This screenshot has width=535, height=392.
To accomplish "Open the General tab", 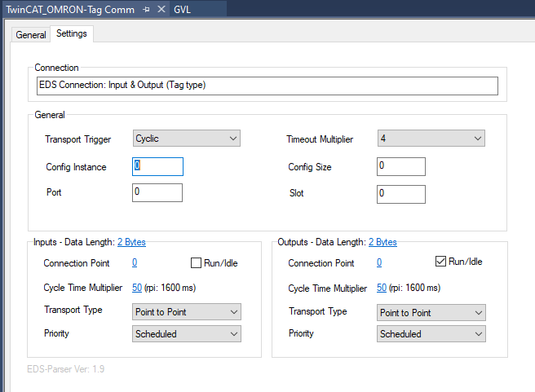I will point(31,35).
